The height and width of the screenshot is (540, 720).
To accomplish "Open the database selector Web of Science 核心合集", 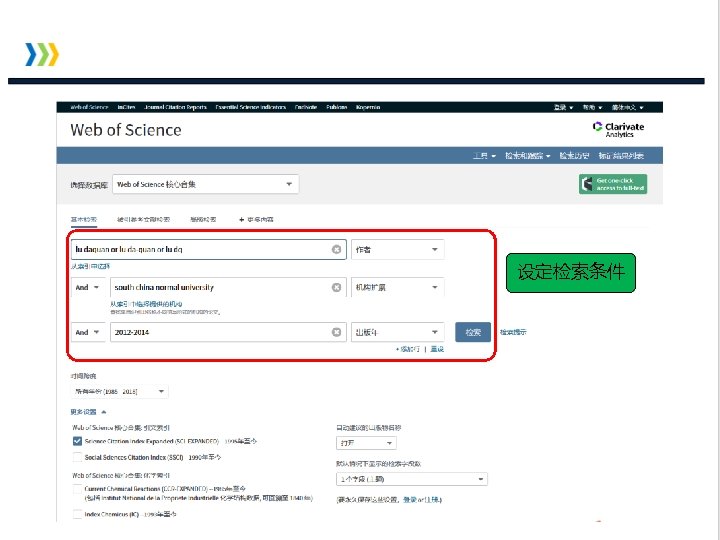I will point(205,184).
